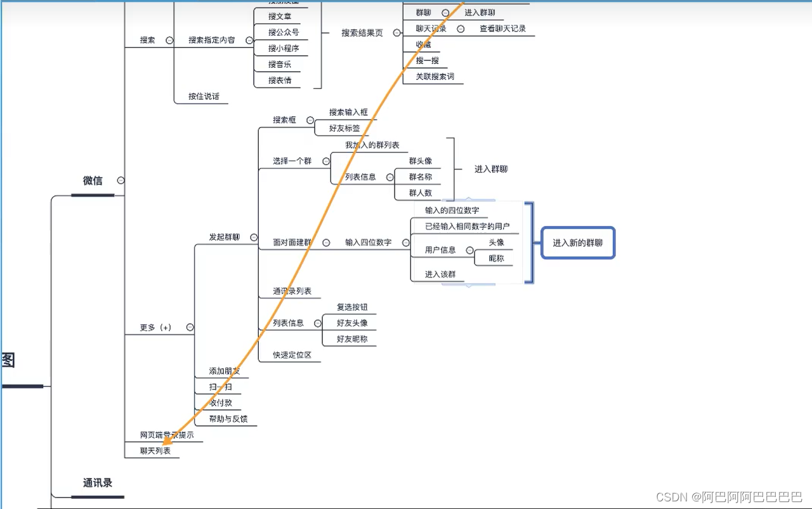The image size is (812, 509).
Task: Select the 已经输入相同数字的用户 node
Action: pyautogui.click(x=468, y=227)
